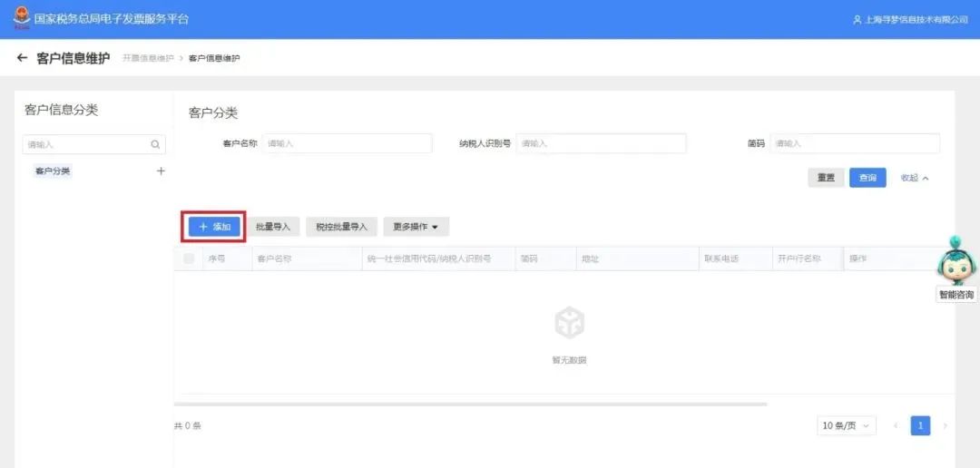The height and width of the screenshot is (468, 980).
Task: Click the blue 添加 button
Action: click(x=215, y=227)
